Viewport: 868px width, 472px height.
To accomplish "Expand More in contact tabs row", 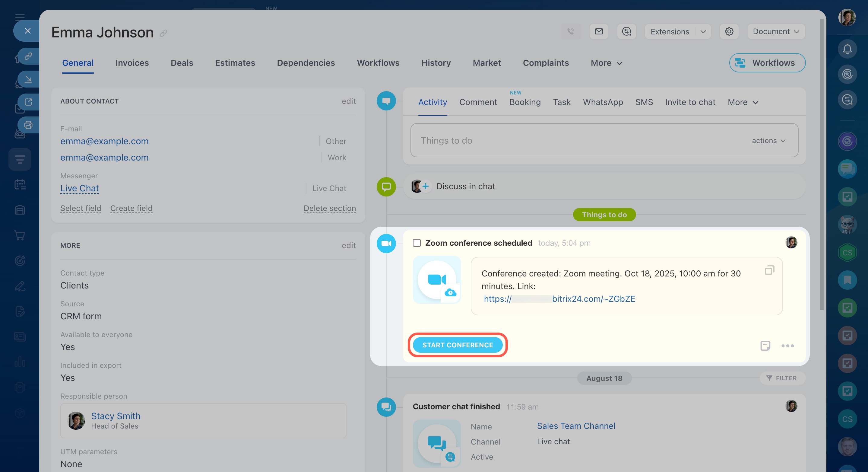I will pyautogui.click(x=606, y=63).
